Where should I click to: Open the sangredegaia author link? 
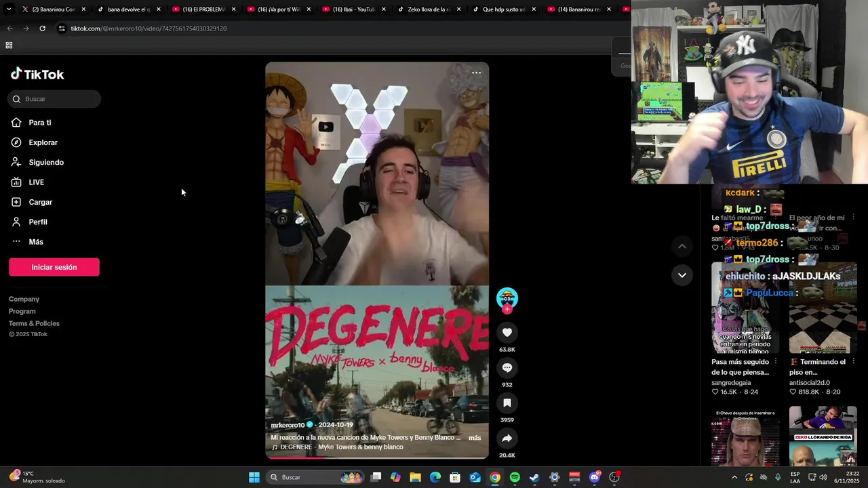(731, 382)
